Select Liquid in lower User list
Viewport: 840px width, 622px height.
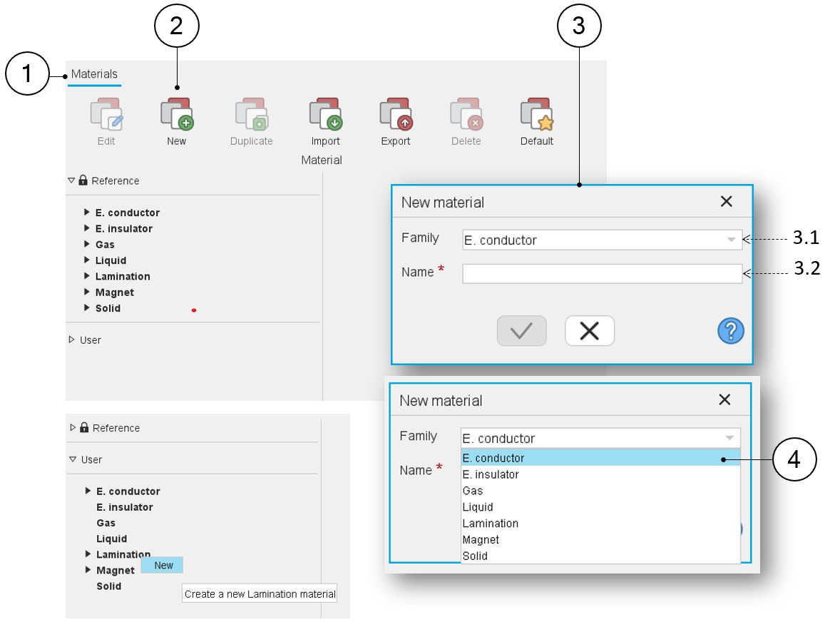point(112,539)
